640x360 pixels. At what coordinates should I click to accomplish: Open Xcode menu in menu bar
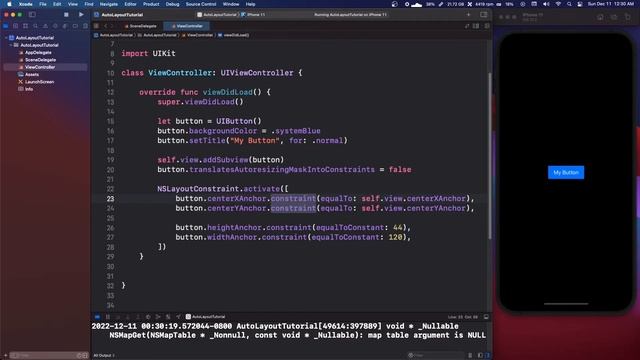(25, 4)
